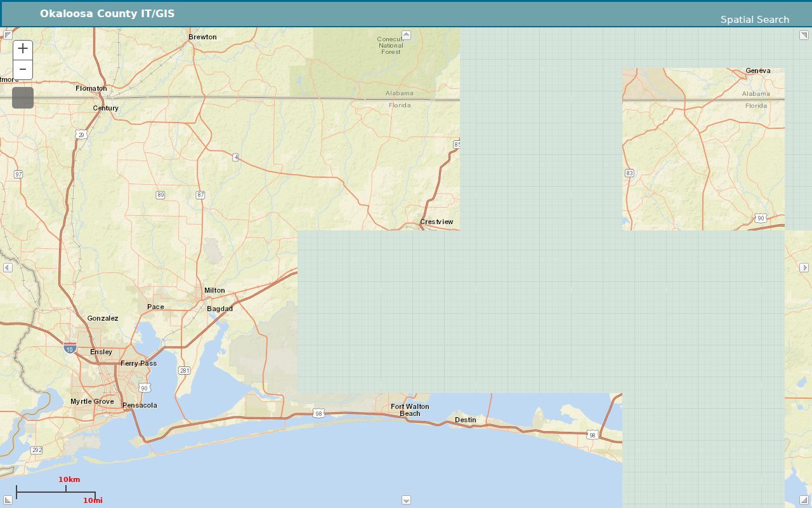
Task: Click the Route 281 shield on the map
Action: pos(184,370)
